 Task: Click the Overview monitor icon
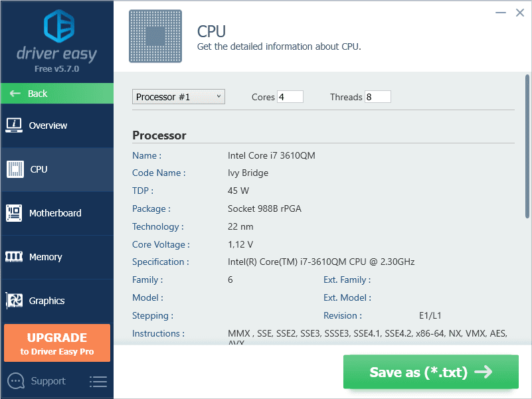15,125
